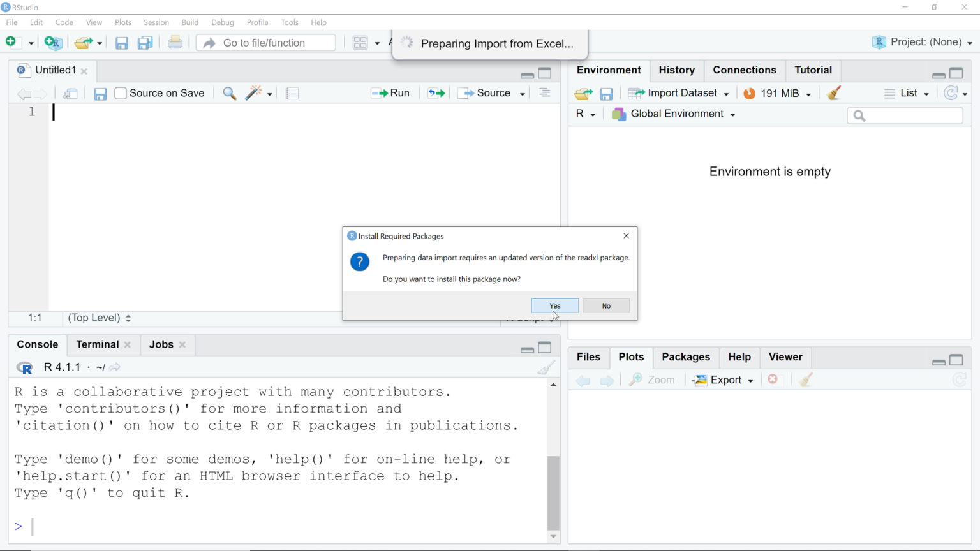980x551 pixels.
Task: Click the re-run previous code icon
Action: 436,93
